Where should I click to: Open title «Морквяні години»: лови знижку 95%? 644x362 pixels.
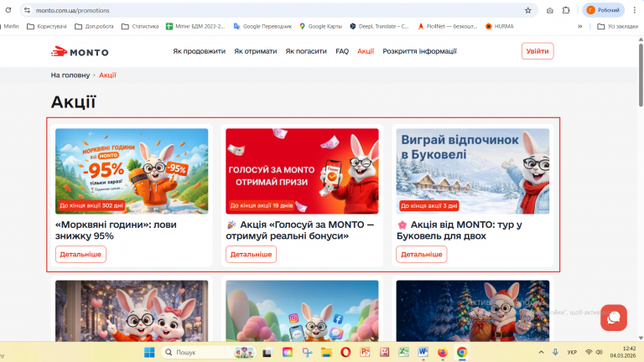pyautogui.click(x=117, y=230)
